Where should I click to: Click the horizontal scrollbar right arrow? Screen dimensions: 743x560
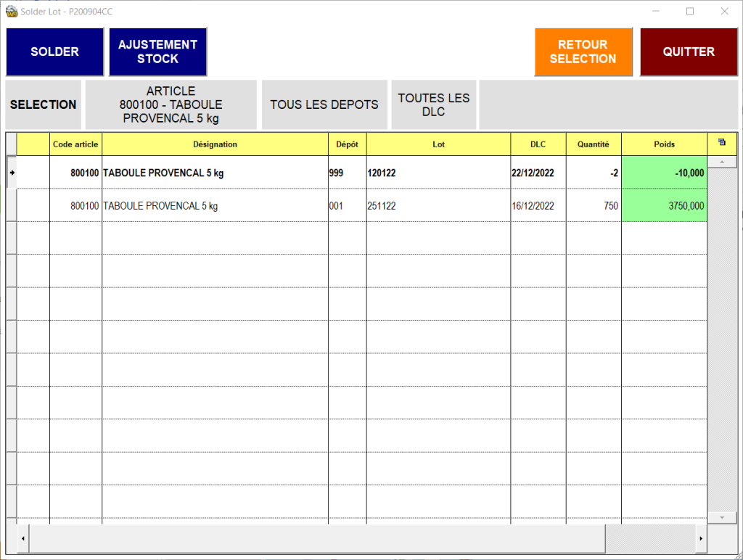[701, 539]
